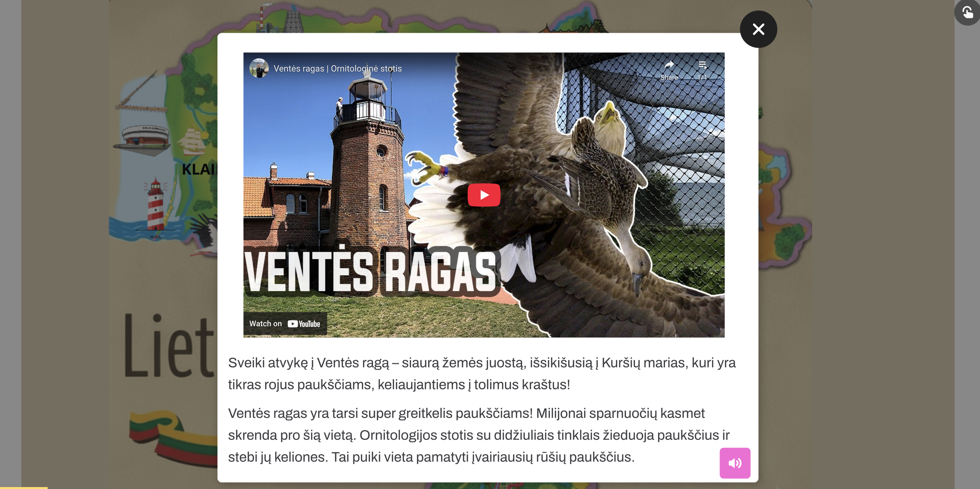
Task: Open the video playlist 1/1 icon
Action: pyautogui.click(x=702, y=65)
